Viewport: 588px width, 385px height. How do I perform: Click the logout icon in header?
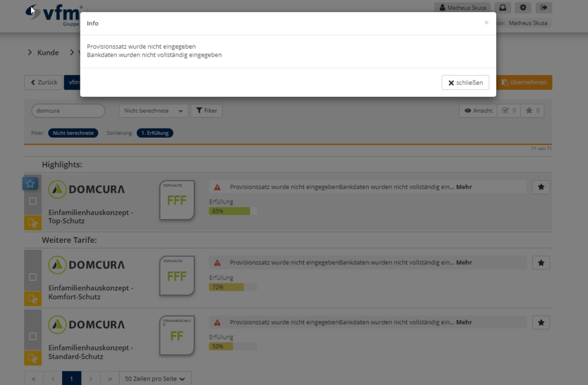[x=543, y=7]
